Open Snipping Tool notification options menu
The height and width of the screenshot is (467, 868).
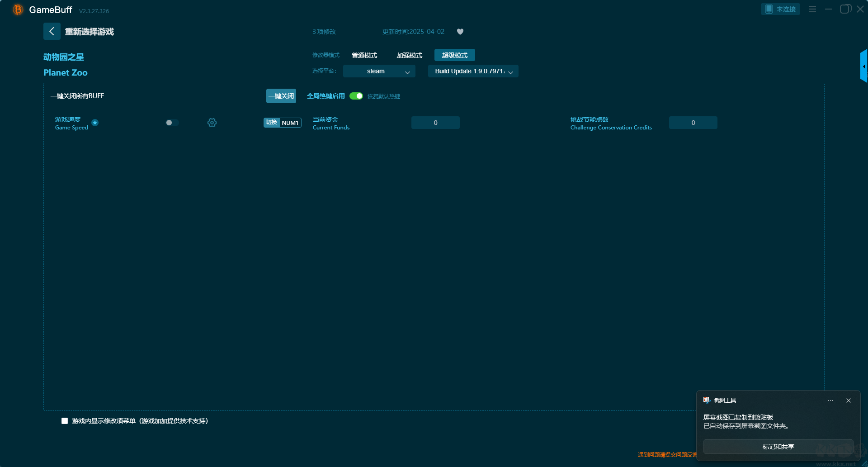[x=830, y=400]
